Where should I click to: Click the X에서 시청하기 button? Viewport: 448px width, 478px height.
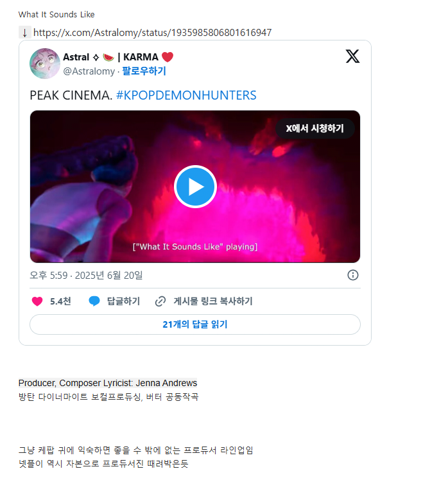click(x=315, y=128)
